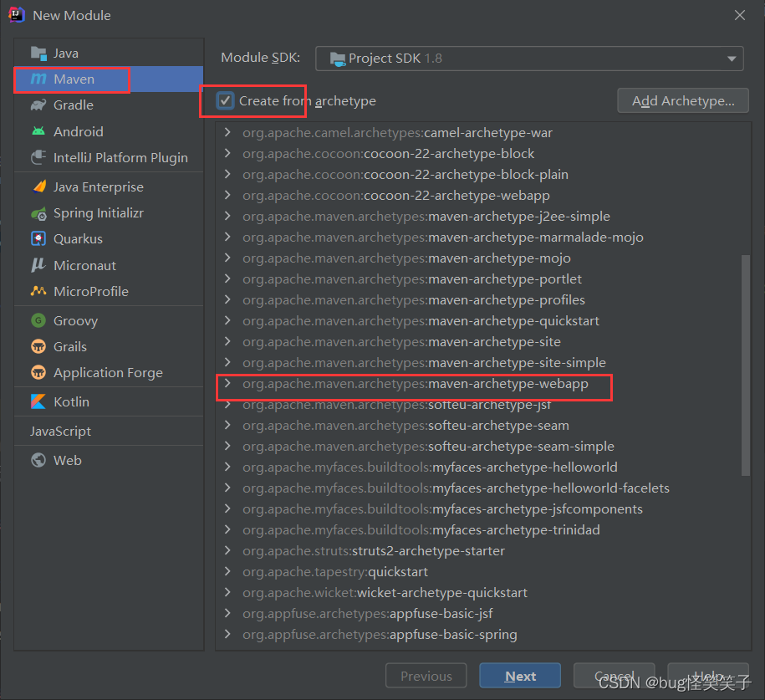Close the New Module dialog
The height and width of the screenshot is (700, 765).
point(740,15)
